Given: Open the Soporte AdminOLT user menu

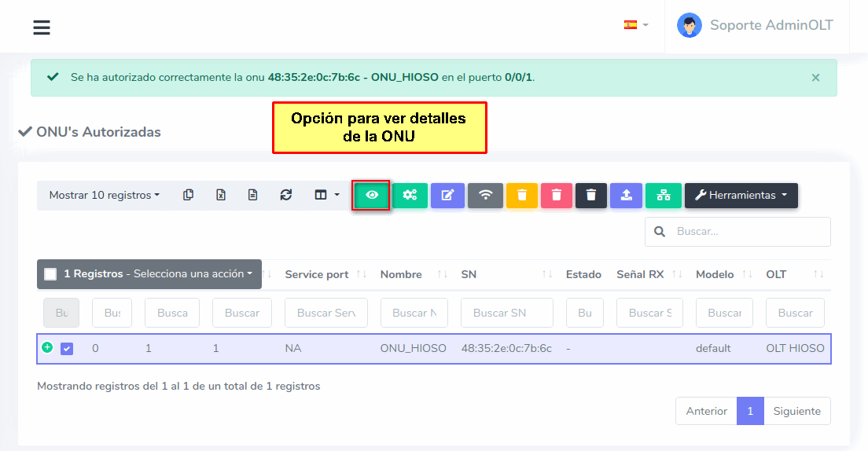Looking at the screenshot, I should pyautogui.click(x=755, y=25).
